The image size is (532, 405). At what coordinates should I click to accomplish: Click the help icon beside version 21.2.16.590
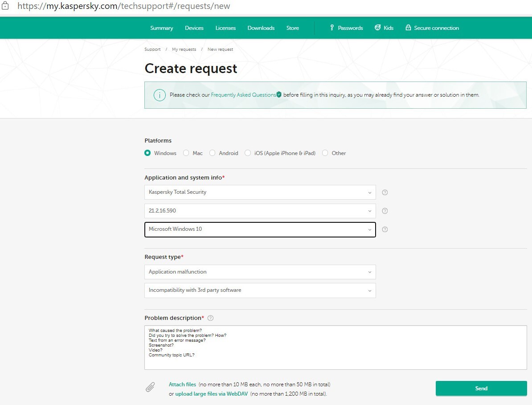[385, 211]
